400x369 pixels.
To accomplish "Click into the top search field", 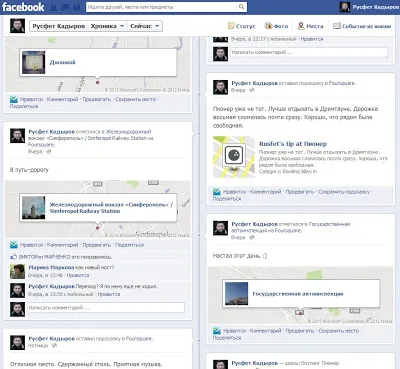I will (162, 7).
